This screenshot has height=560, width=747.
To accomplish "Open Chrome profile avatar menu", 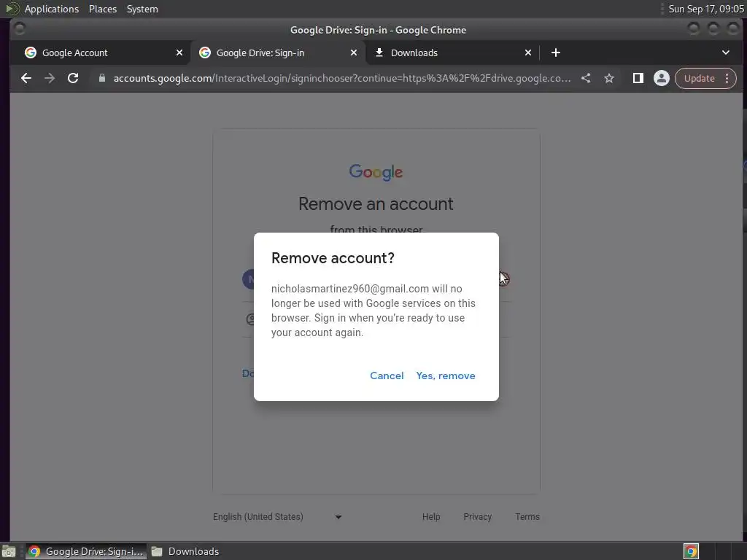I will click(661, 78).
